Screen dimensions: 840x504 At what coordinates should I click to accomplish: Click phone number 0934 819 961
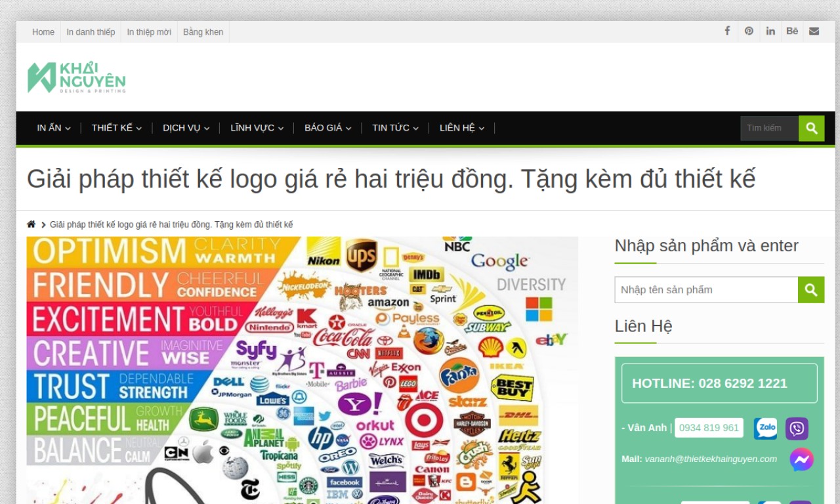(709, 428)
